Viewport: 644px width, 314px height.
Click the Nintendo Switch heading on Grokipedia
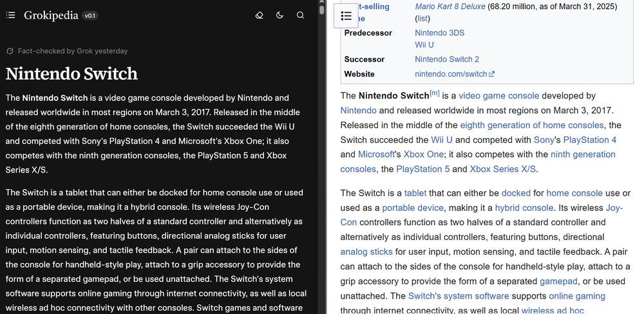click(71, 73)
